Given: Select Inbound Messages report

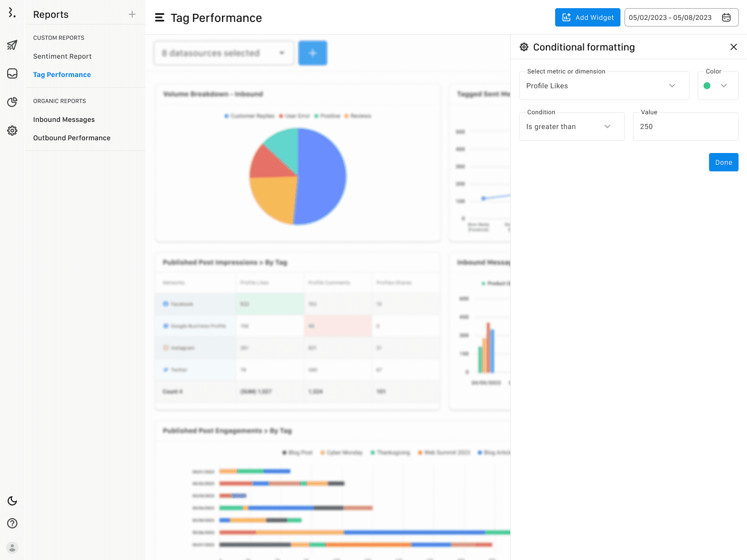Looking at the screenshot, I should (64, 119).
